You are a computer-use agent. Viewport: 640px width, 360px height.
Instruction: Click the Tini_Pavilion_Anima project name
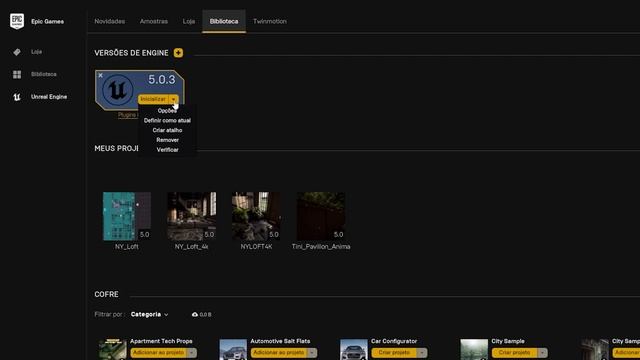[321, 247]
